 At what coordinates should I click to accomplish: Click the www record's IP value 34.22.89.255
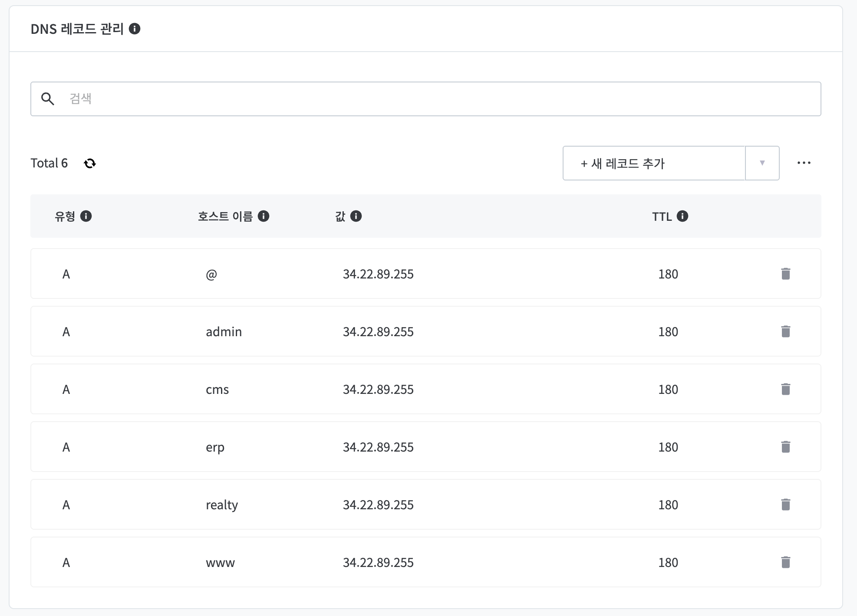[x=378, y=563]
